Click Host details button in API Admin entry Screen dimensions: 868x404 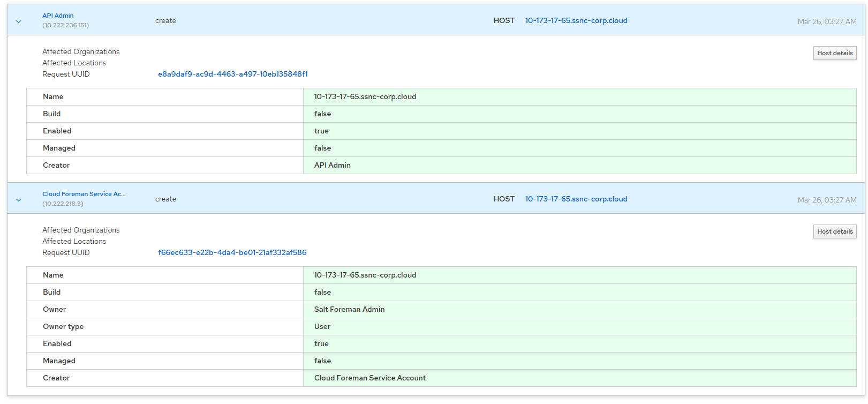(834, 53)
